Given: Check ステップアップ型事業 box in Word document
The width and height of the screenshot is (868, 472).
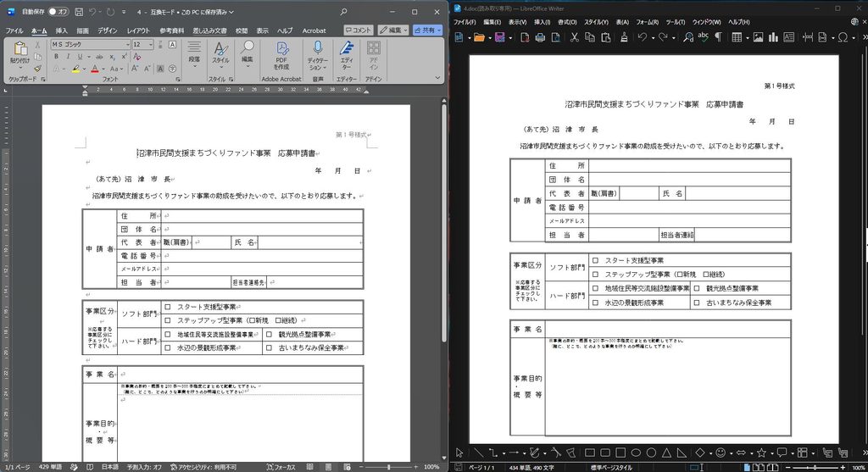Looking at the screenshot, I should click(x=168, y=320).
